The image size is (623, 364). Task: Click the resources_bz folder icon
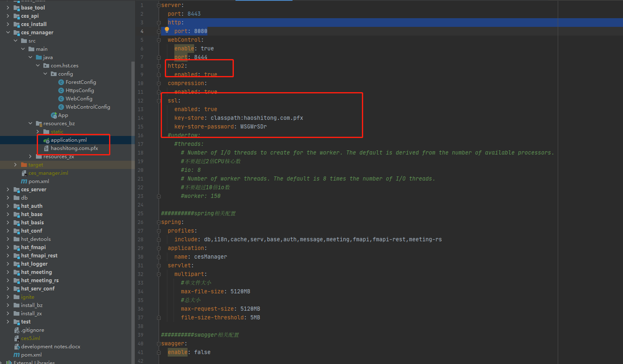[x=39, y=124]
